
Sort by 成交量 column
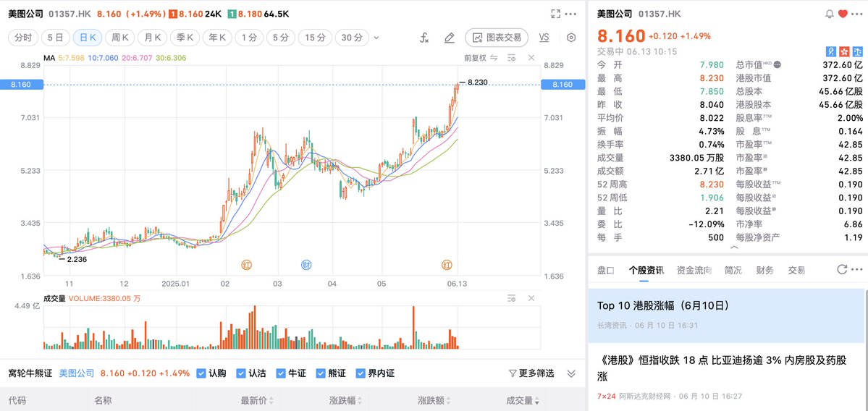pos(523,400)
